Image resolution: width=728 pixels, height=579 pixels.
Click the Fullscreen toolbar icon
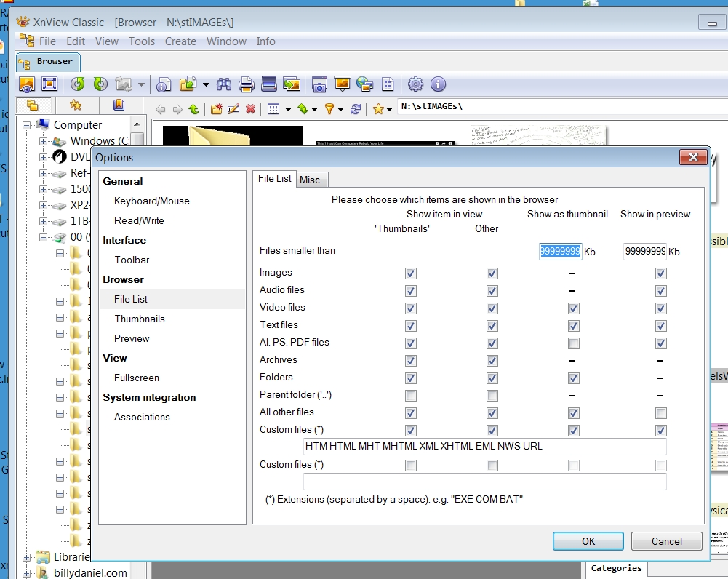tap(49, 84)
